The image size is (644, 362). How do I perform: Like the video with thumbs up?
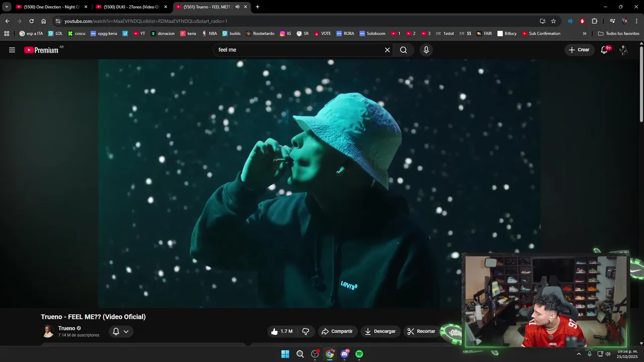click(282, 331)
